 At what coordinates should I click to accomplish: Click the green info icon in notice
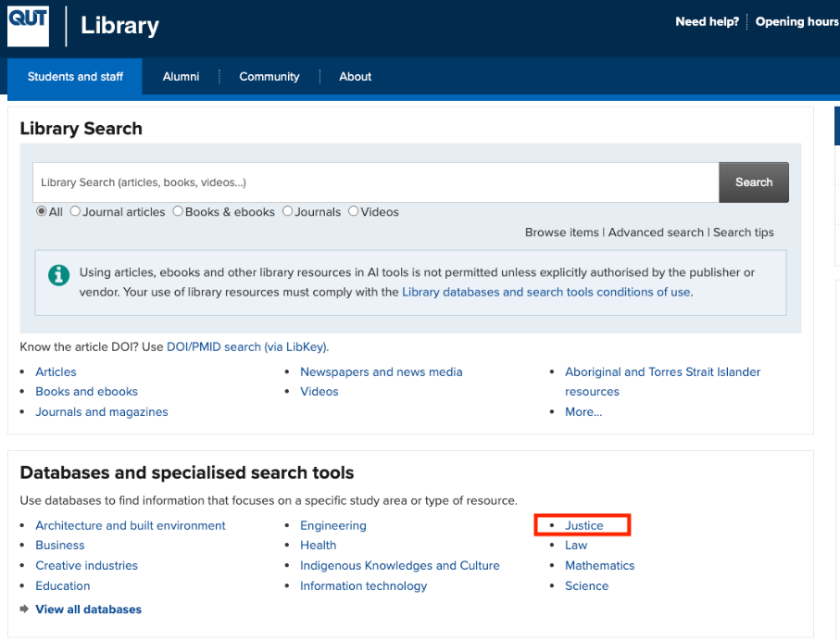[x=59, y=274]
